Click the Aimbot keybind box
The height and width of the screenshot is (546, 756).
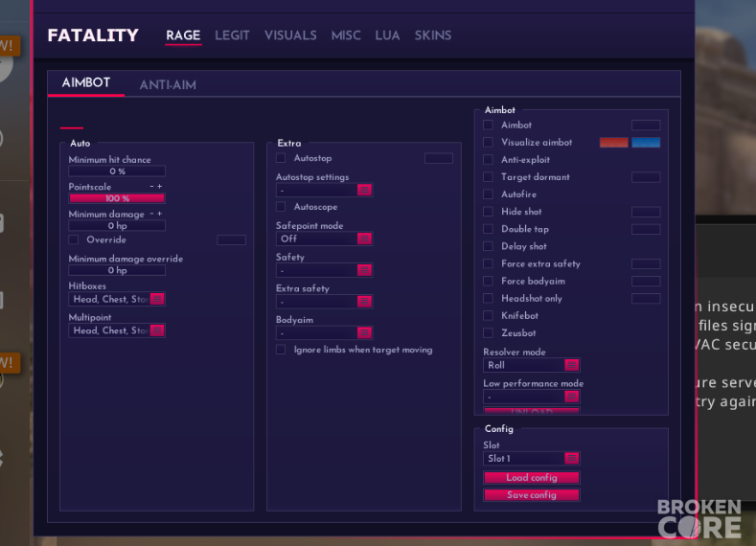point(646,125)
